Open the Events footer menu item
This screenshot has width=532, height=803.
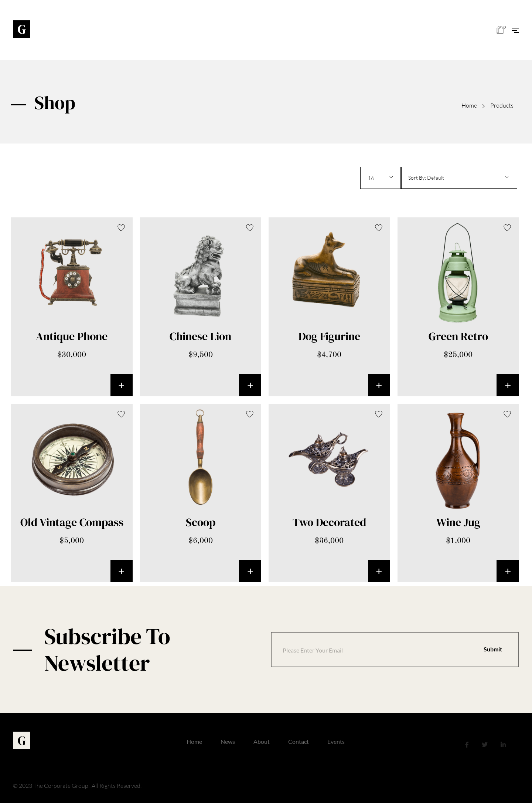336,742
